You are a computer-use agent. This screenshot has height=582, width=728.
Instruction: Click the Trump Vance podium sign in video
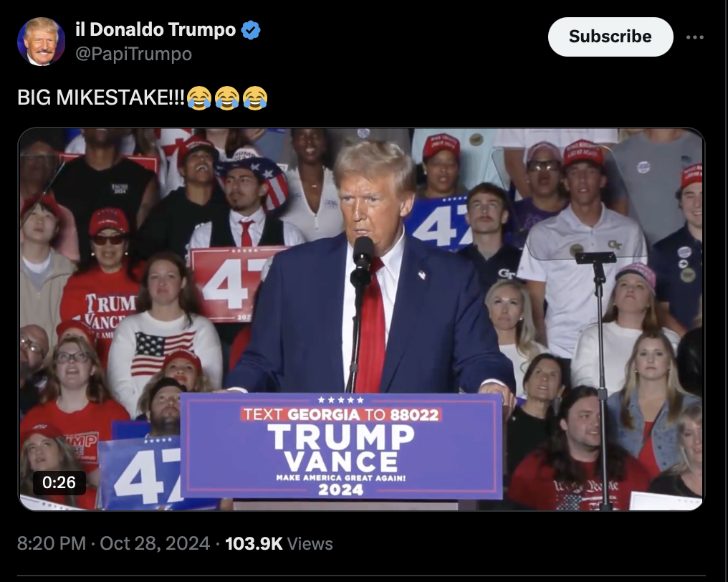coord(341,446)
